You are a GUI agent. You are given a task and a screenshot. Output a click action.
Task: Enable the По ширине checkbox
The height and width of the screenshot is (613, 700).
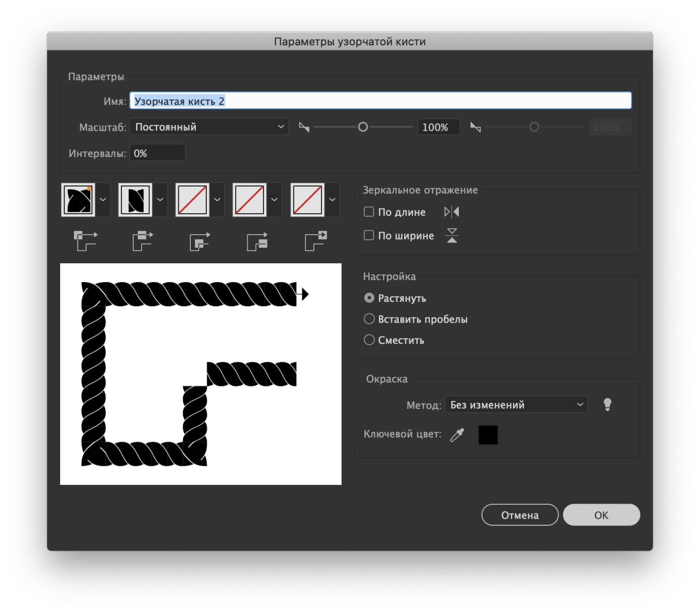coord(369,235)
